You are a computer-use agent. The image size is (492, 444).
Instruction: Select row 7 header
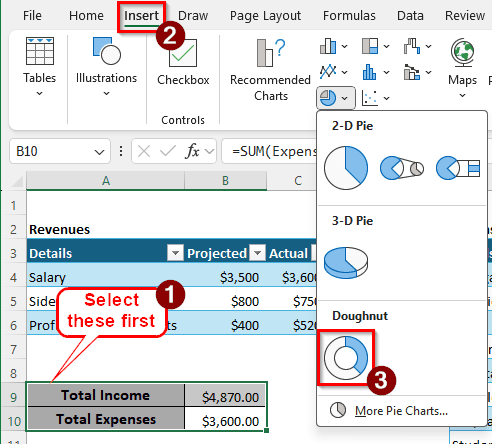13,349
